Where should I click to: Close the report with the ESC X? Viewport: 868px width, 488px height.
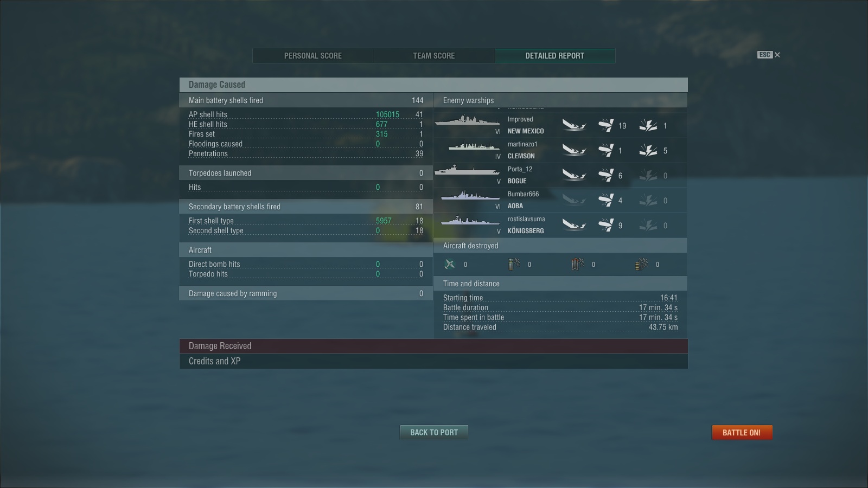point(777,55)
